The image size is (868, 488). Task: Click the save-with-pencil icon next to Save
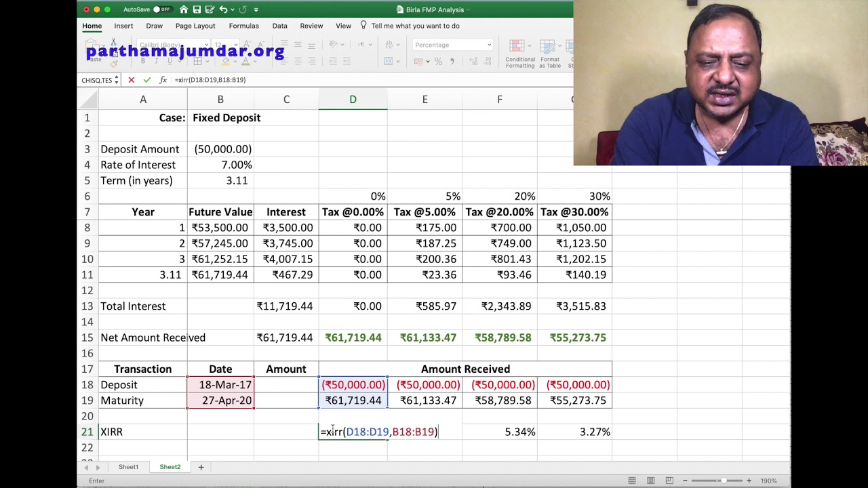pos(209,9)
